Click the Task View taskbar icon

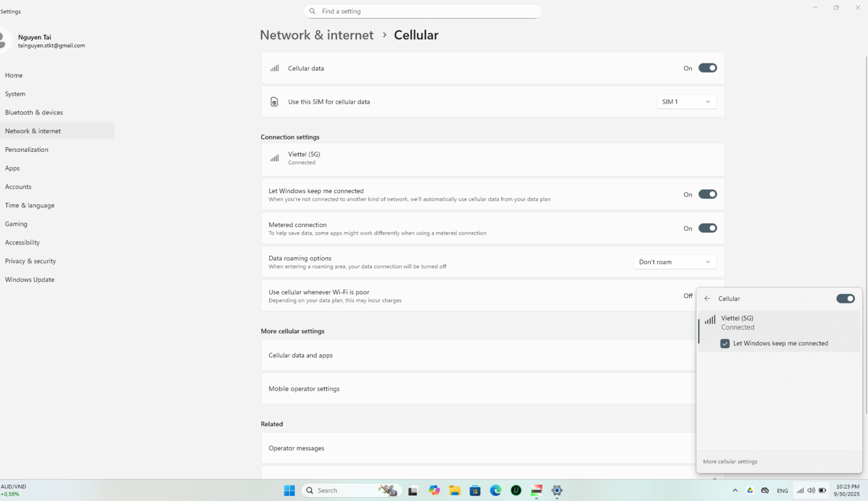pyautogui.click(x=413, y=491)
